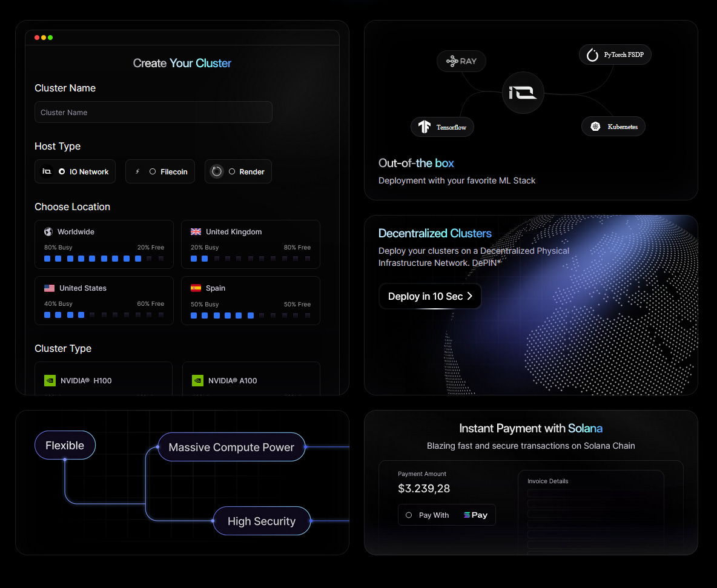717x588 pixels.
Task: Click the RAY framework chip
Action: point(461,61)
